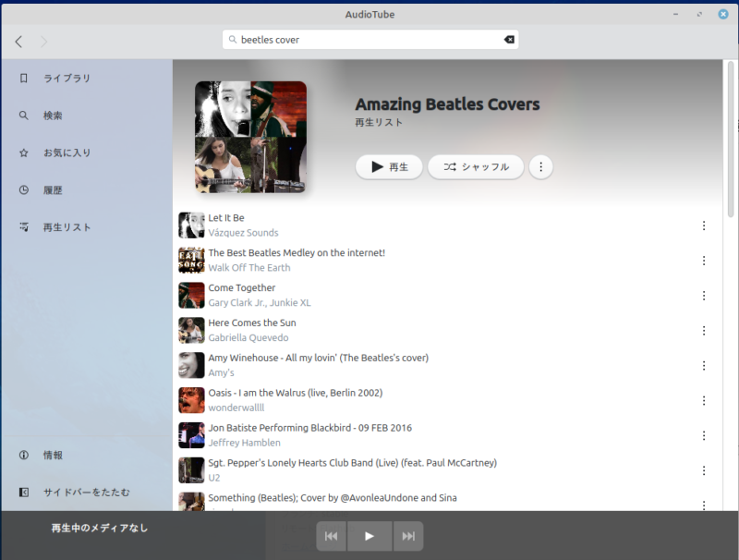Open options menu for Come Together
This screenshot has height=560, width=739.
click(704, 296)
